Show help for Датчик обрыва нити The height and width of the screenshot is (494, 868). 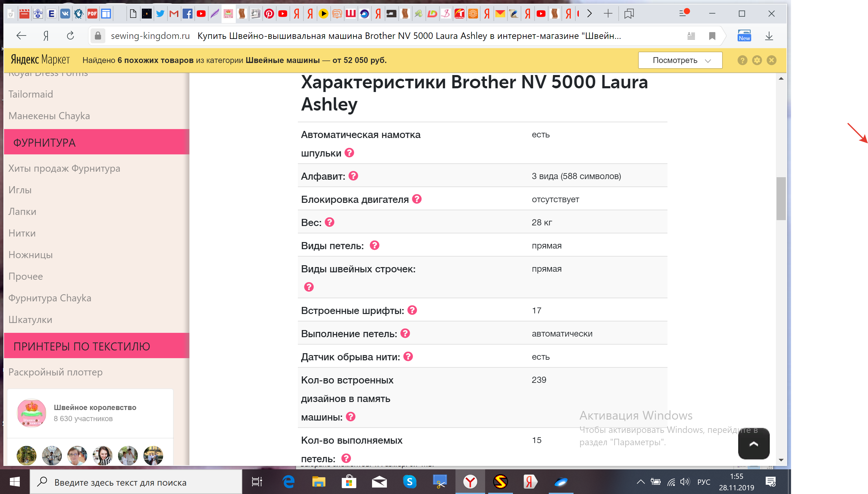point(408,356)
